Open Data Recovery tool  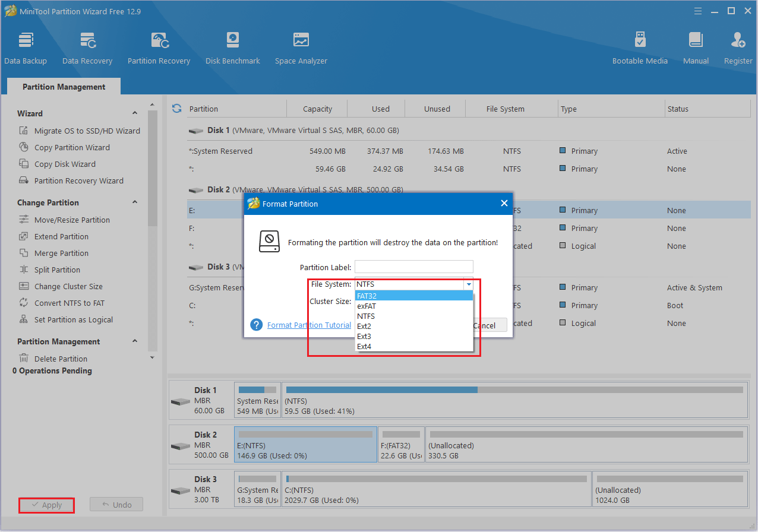[x=87, y=49]
